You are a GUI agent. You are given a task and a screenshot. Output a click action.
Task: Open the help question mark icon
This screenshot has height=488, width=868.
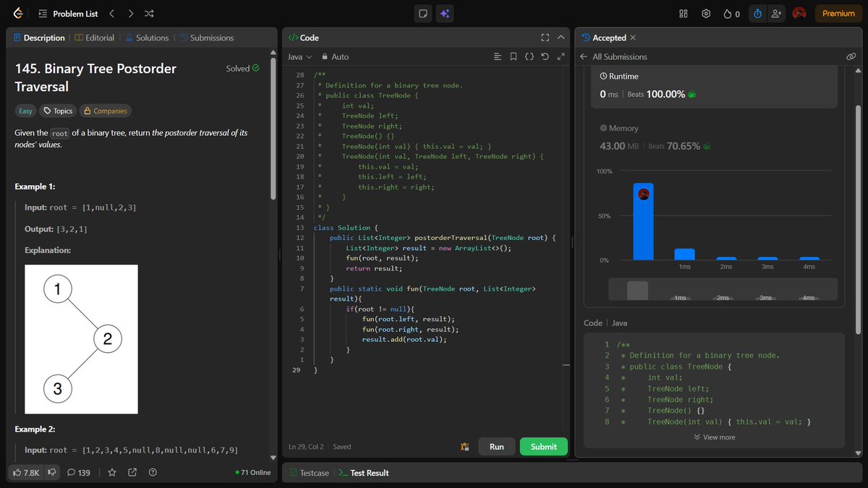coord(153,472)
